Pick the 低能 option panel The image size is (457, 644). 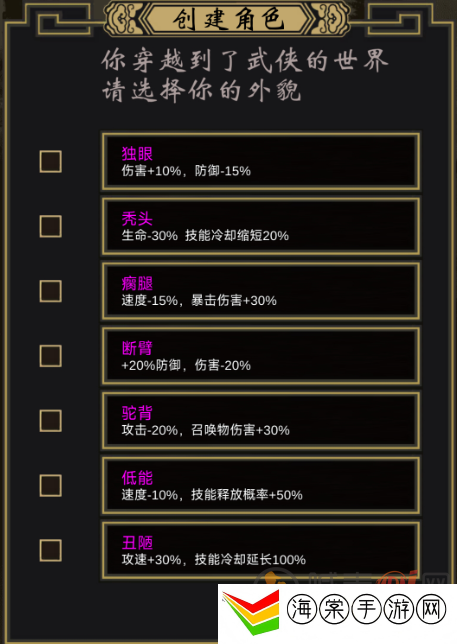click(x=261, y=486)
